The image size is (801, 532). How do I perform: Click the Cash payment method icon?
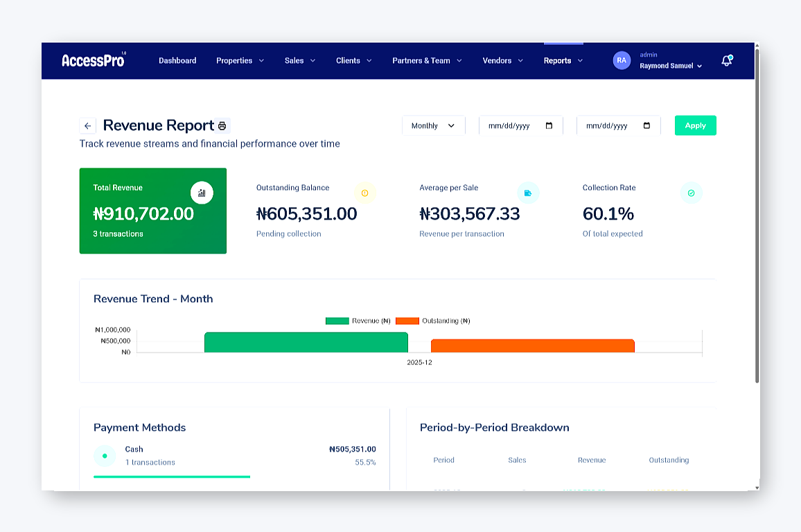click(105, 456)
